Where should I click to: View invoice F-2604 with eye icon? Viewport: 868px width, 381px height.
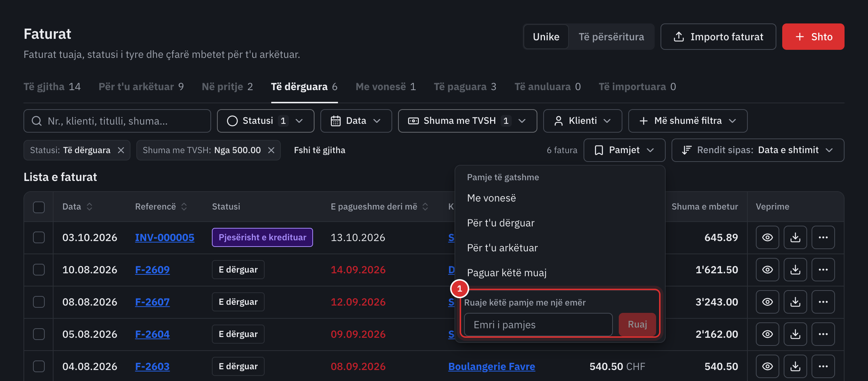(767, 334)
